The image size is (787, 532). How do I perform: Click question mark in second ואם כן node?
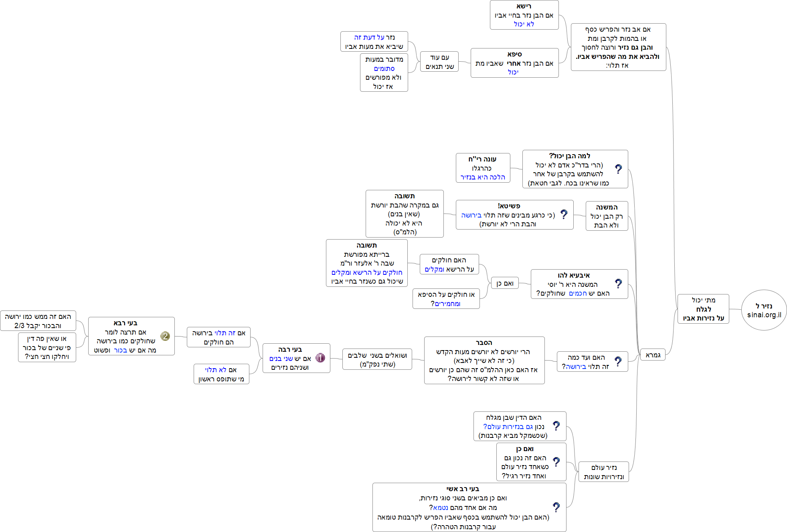pos(556,462)
